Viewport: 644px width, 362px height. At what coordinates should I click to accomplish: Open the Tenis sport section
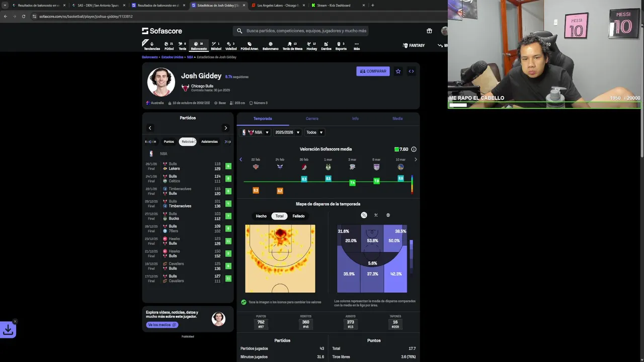tap(182, 46)
